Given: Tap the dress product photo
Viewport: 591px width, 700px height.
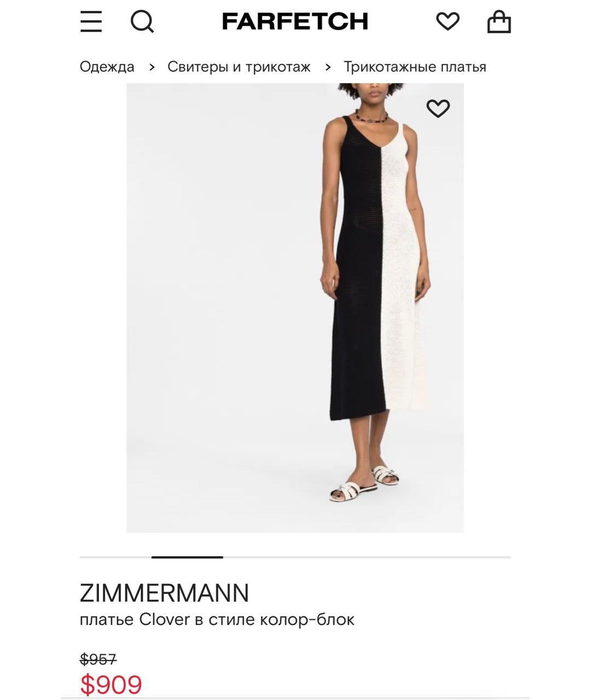Looking at the screenshot, I should [295, 308].
